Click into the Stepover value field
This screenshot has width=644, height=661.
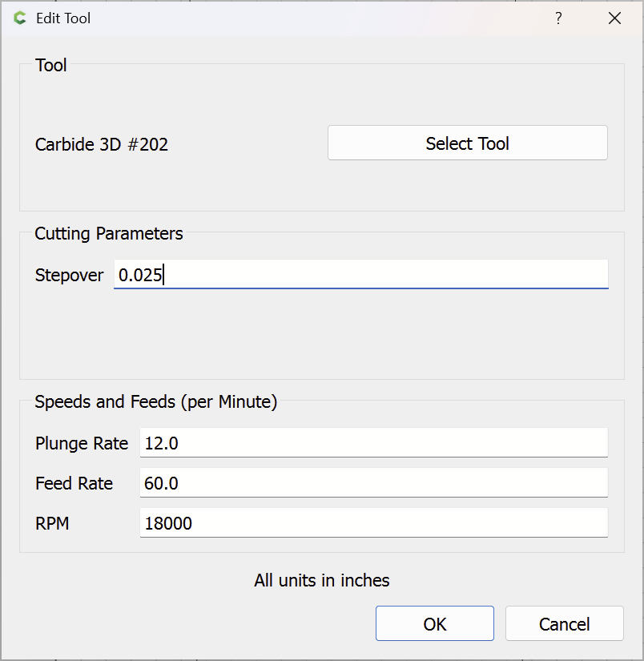coord(360,274)
